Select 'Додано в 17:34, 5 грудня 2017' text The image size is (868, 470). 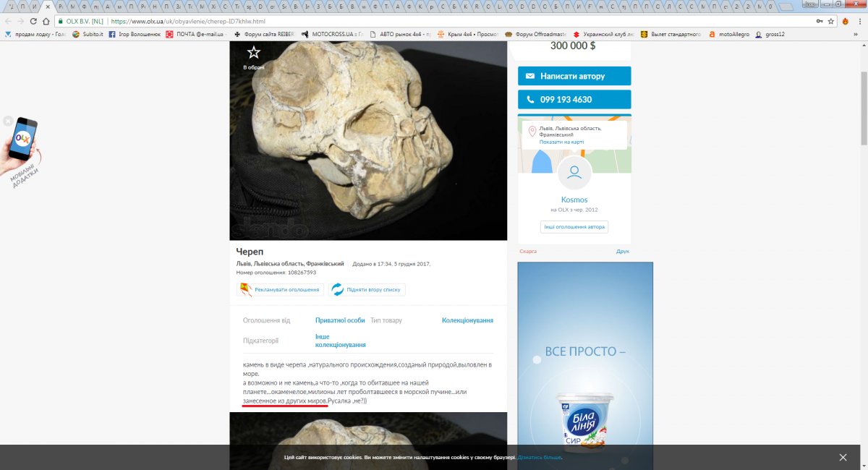(x=391, y=264)
